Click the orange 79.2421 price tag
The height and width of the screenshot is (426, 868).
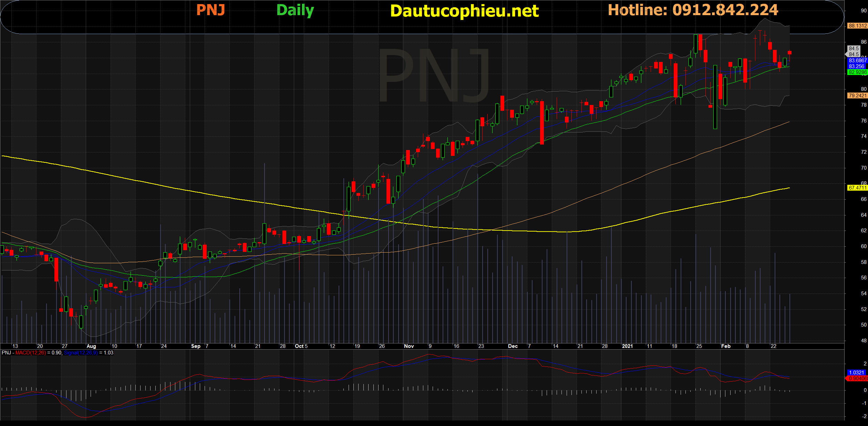pyautogui.click(x=857, y=96)
